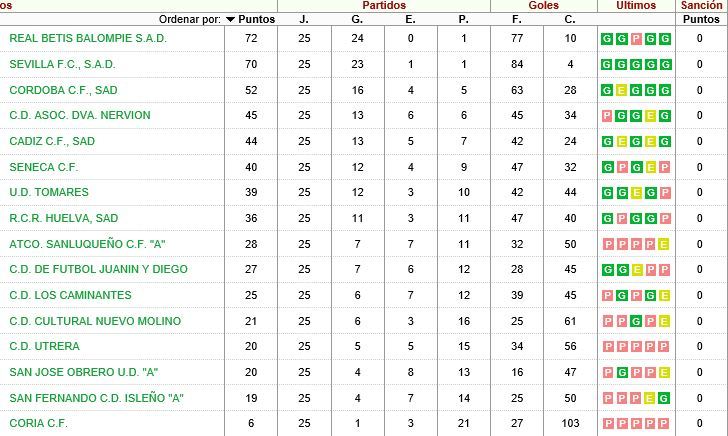This screenshot has height=436, width=728.
Task: Click first pink P icon in Nervion row
Action: coord(607,116)
